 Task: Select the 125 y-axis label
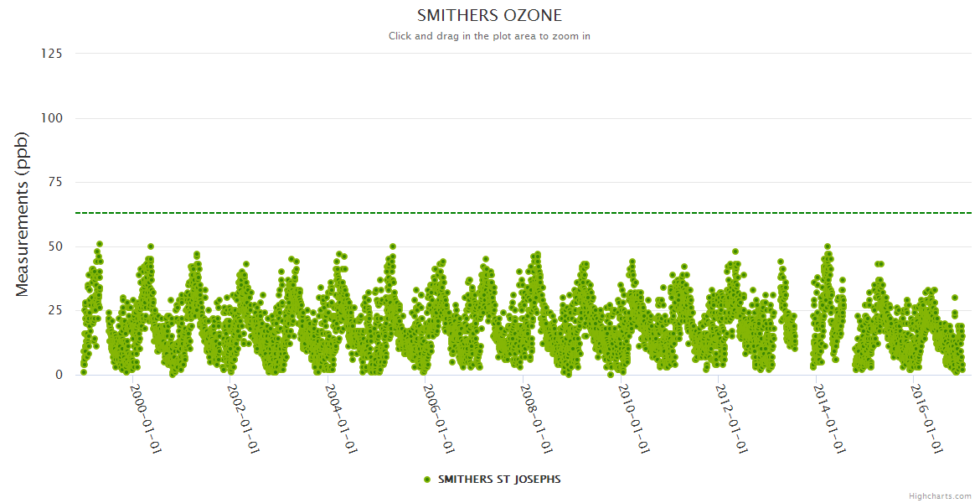pyautogui.click(x=51, y=54)
